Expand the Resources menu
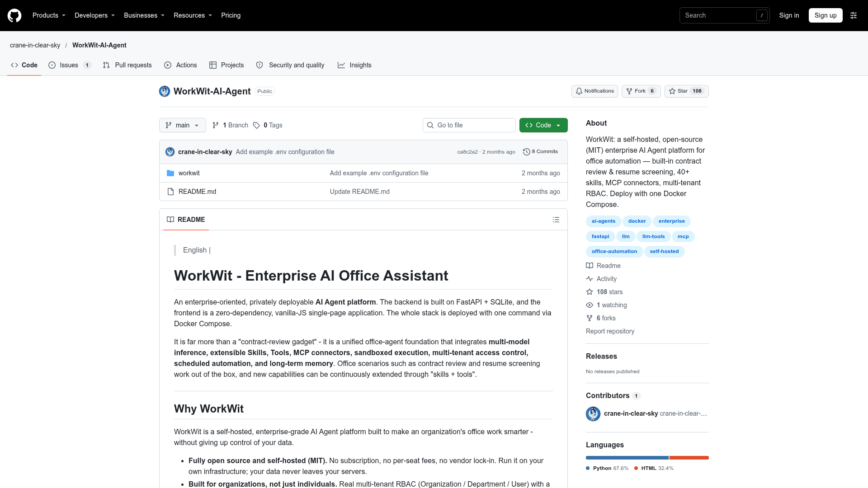This screenshot has height=488, width=868. pos(193,15)
